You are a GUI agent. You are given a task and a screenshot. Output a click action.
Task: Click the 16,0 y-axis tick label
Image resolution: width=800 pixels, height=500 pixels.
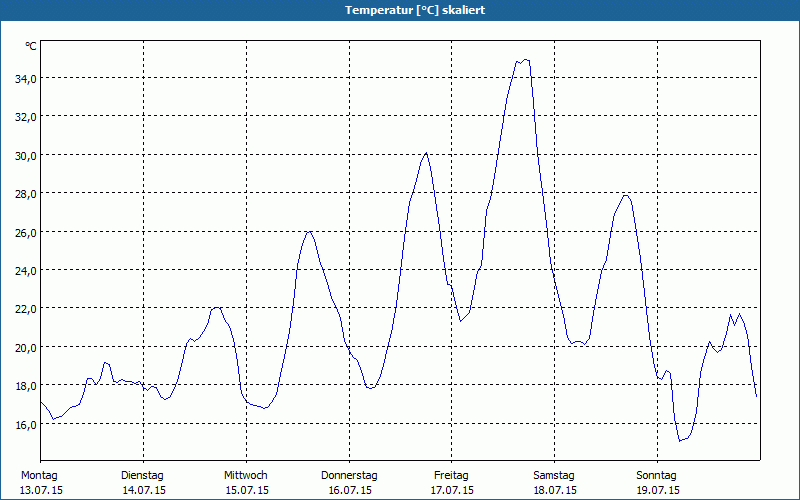click(x=23, y=424)
